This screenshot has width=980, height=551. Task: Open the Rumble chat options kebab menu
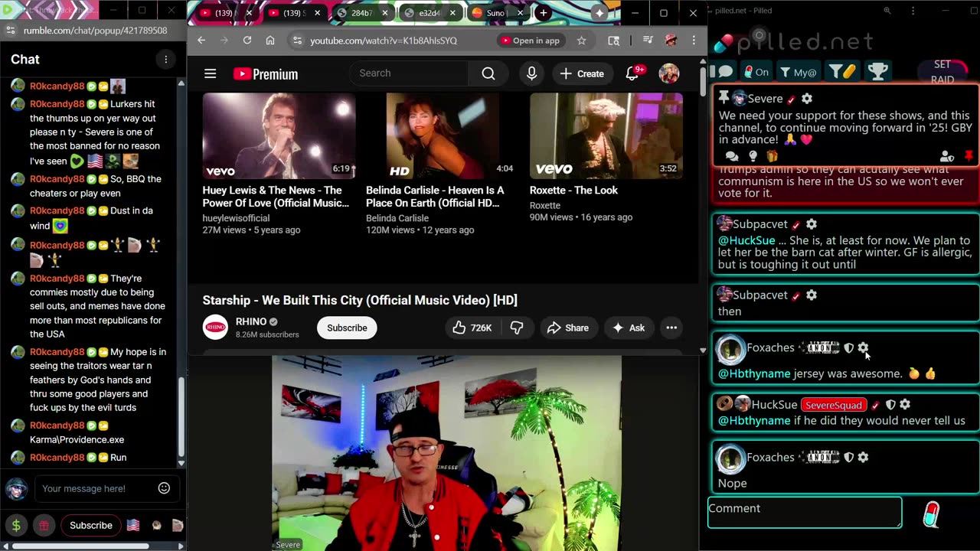pos(165,59)
